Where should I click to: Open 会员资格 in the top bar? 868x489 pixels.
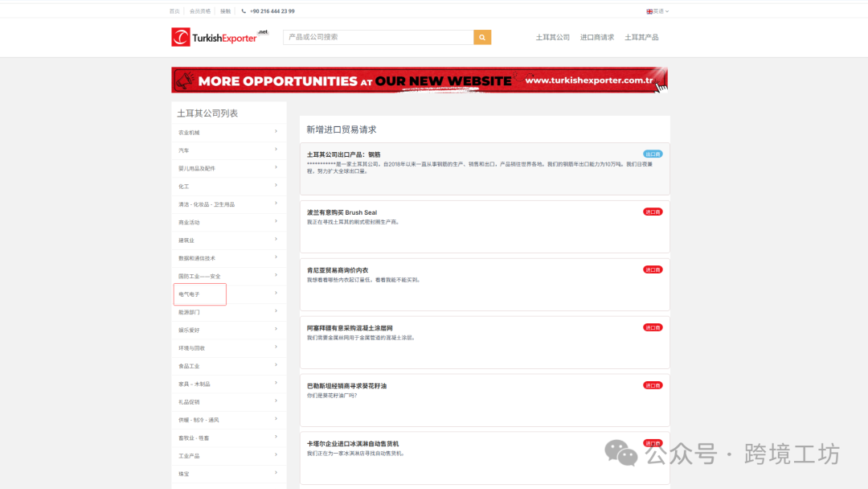pyautogui.click(x=200, y=11)
